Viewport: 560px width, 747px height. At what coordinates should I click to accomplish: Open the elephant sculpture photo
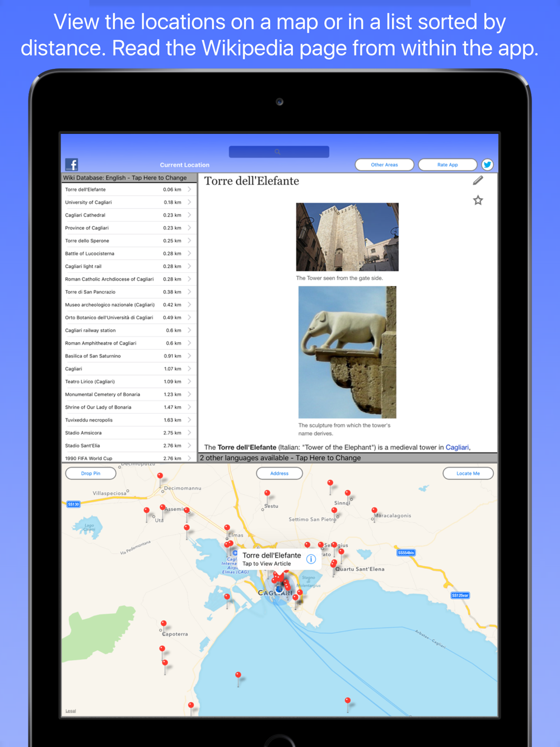(347, 352)
